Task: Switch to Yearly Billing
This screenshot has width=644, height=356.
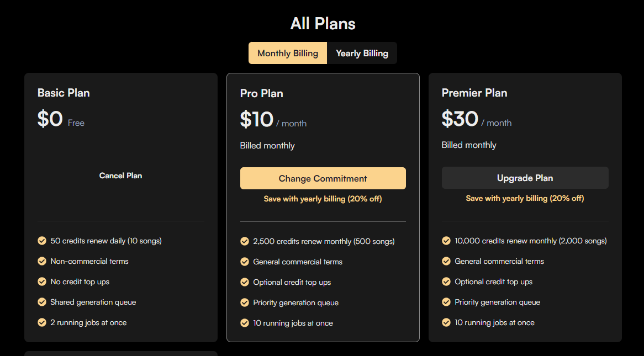Action: click(x=362, y=53)
